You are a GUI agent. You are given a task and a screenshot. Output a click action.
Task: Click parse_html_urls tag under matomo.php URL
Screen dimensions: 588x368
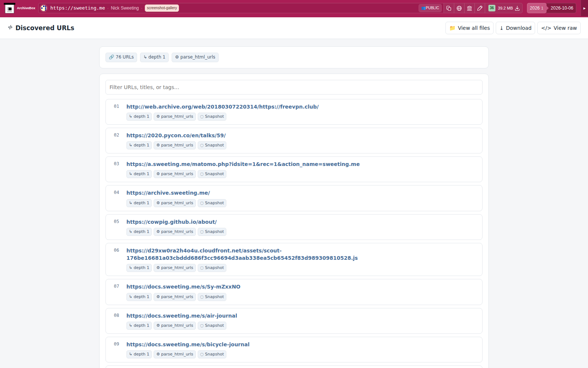click(x=175, y=174)
